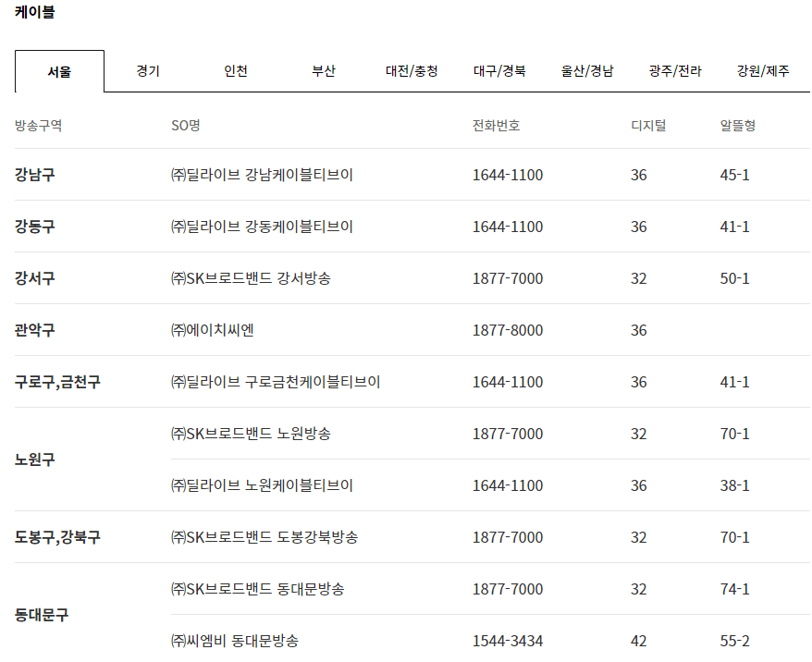Click digital channel 32 in 강서구 row

[x=638, y=278]
